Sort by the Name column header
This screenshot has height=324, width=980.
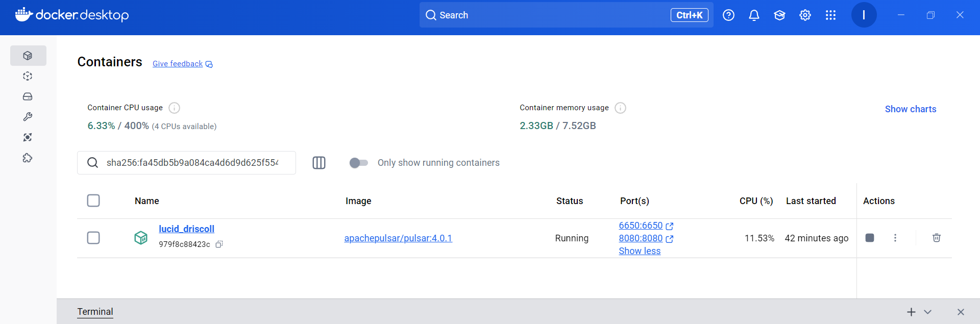click(x=147, y=201)
